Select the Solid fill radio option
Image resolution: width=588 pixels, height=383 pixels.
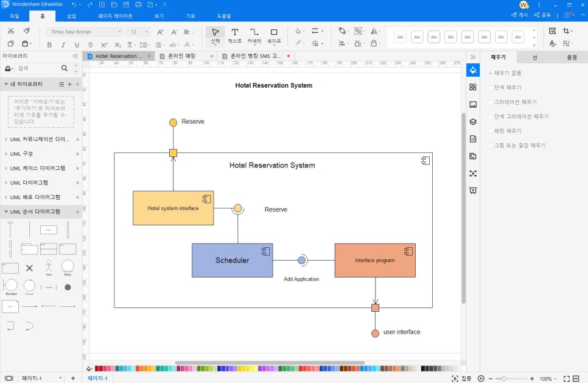tap(491, 88)
